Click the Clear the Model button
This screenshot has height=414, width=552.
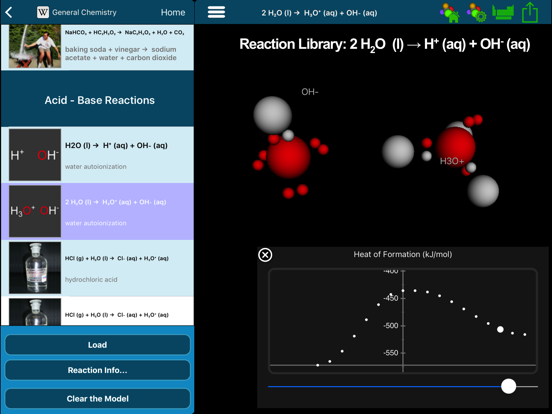click(98, 399)
